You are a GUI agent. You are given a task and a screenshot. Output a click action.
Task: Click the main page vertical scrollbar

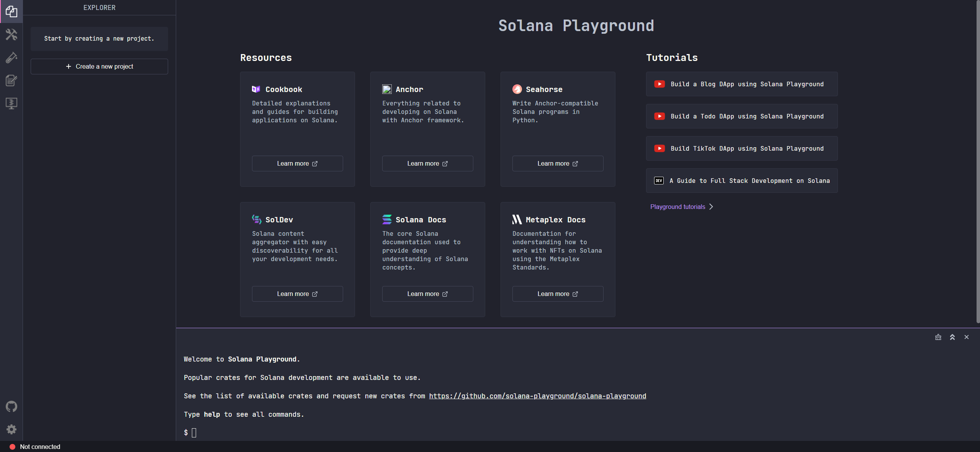pyautogui.click(x=978, y=161)
